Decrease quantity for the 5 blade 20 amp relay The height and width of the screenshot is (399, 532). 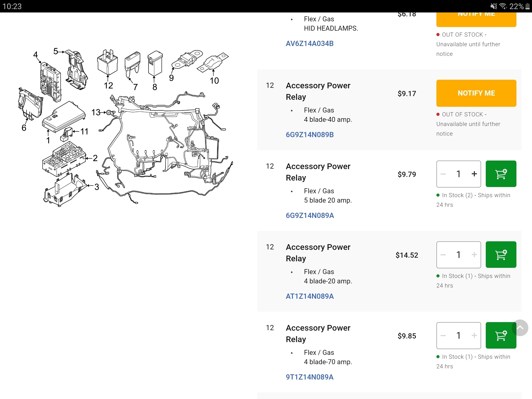[x=443, y=174]
